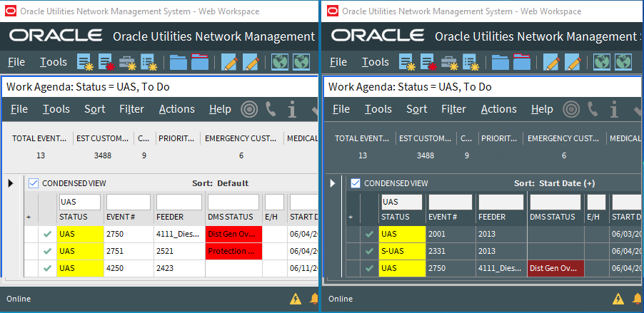Click phone icon in left Work Agenda toolbar

(x=271, y=109)
